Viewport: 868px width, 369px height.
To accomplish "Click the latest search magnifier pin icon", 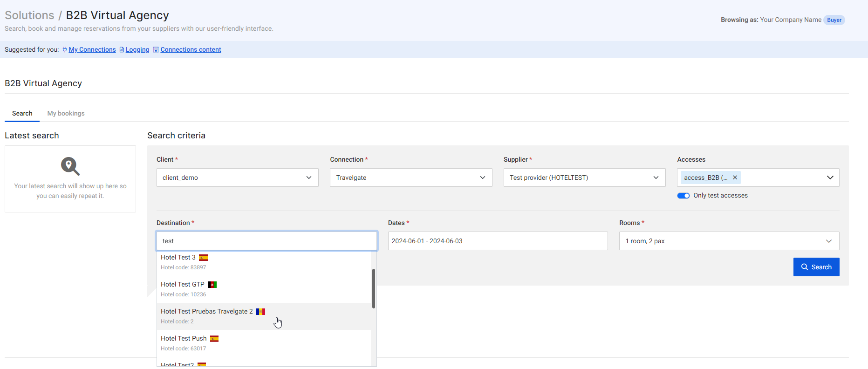I will [70, 166].
